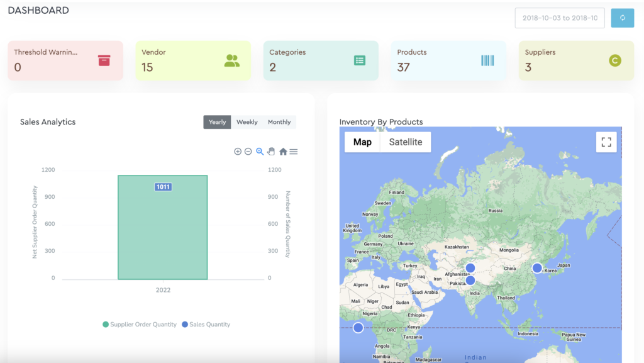
Task: Click the green Supplier Order Quantity swatch
Action: click(106, 325)
